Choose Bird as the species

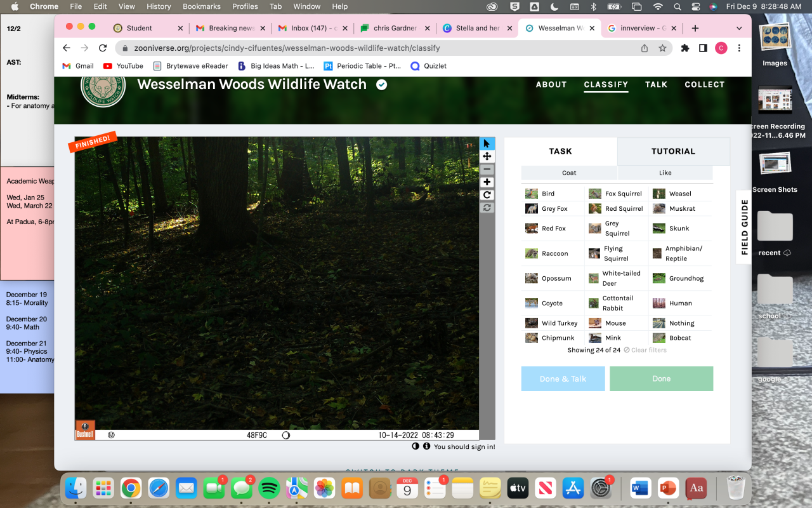pos(553,194)
